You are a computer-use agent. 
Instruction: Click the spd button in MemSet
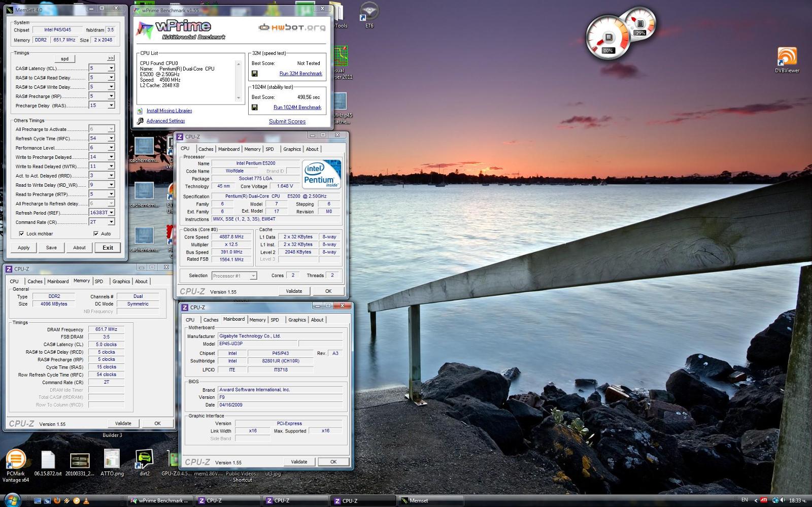(x=64, y=59)
